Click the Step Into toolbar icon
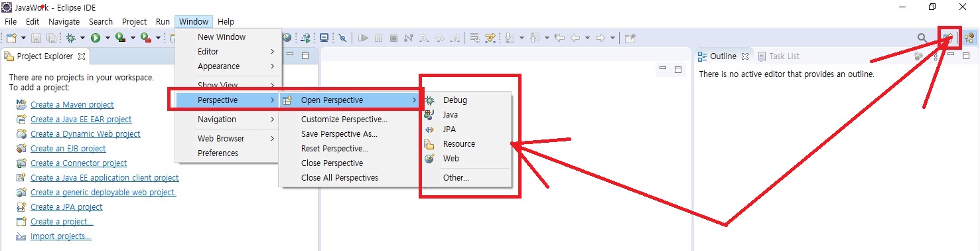This screenshot has height=251, width=980. coord(424,38)
